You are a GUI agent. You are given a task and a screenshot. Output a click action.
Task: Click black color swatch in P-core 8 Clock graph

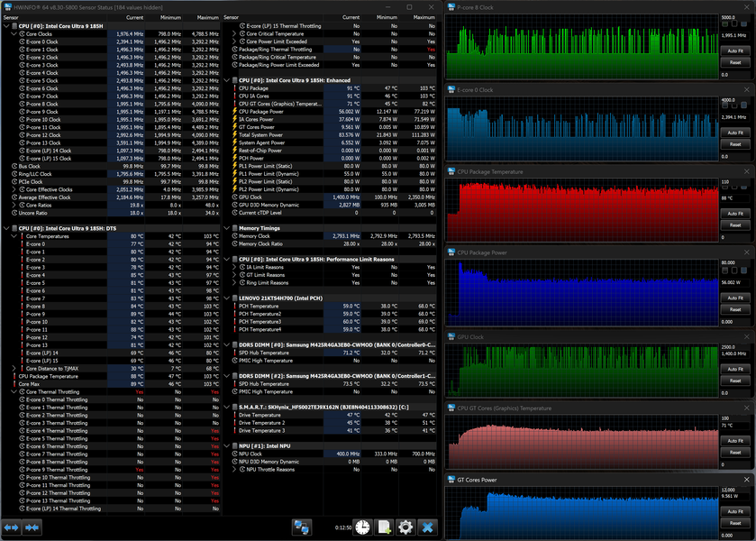[734, 23]
